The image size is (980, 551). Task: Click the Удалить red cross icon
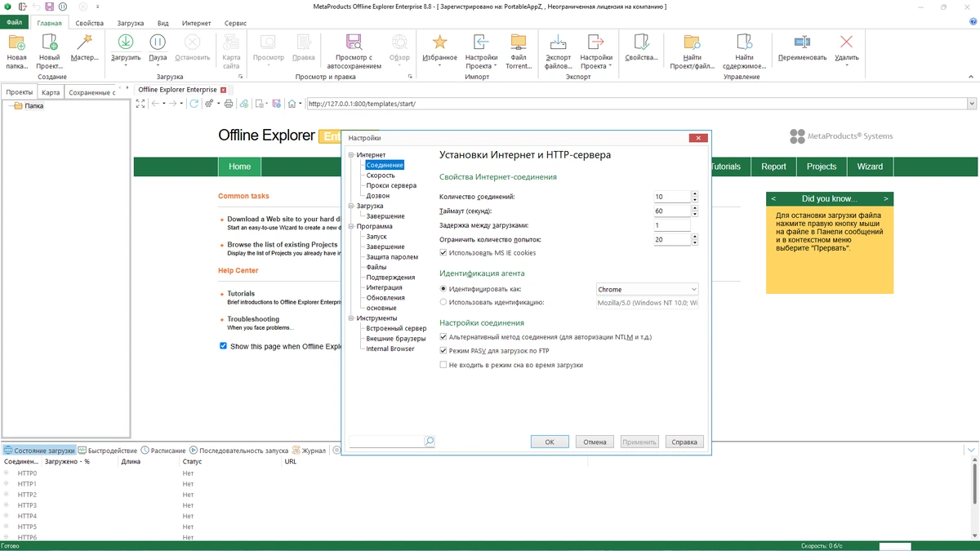pos(847,42)
